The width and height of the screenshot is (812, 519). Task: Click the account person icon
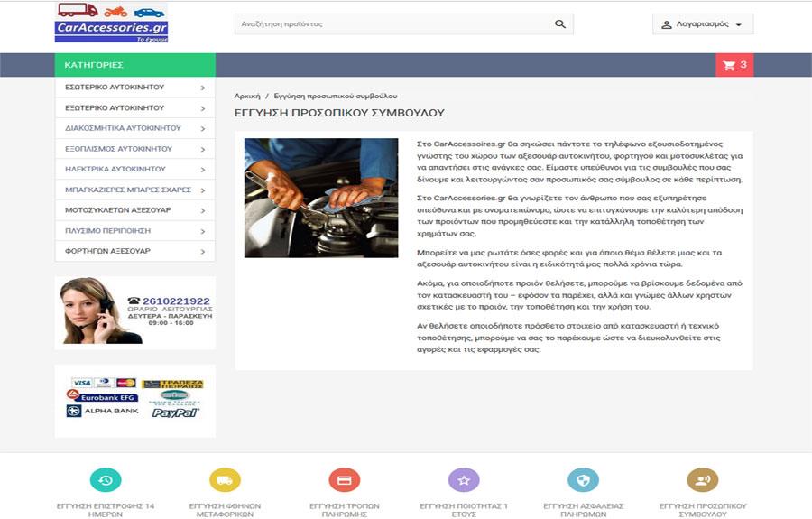667,24
